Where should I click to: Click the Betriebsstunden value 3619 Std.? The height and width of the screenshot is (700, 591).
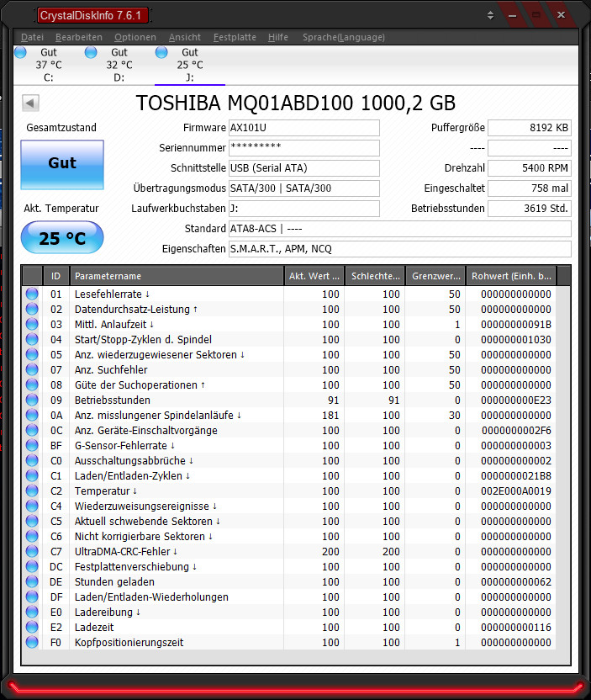[530, 209]
